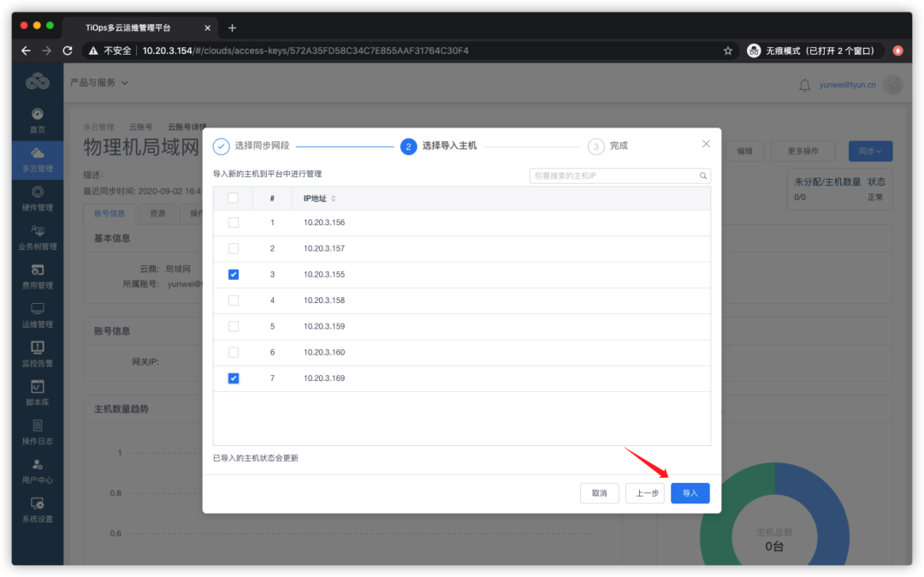Click the magnifier icon in host search box

pyautogui.click(x=704, y=174)
